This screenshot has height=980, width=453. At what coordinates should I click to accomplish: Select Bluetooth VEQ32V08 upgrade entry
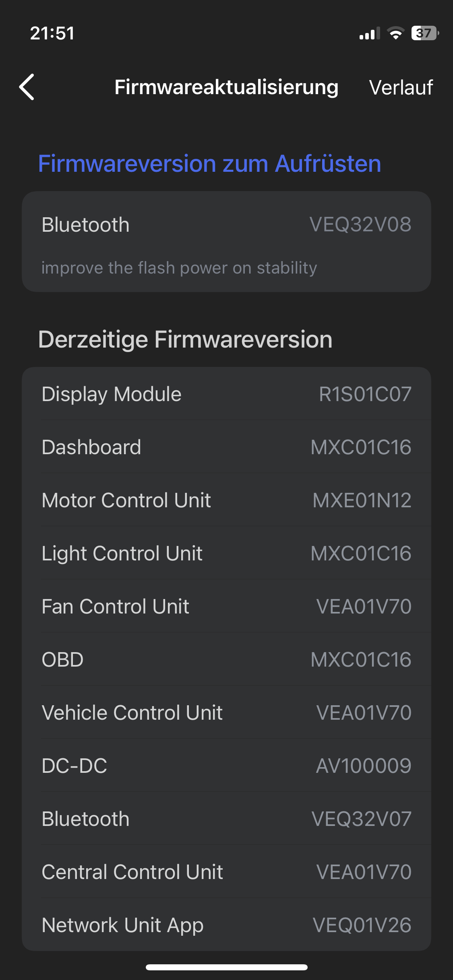pos(226,224)
